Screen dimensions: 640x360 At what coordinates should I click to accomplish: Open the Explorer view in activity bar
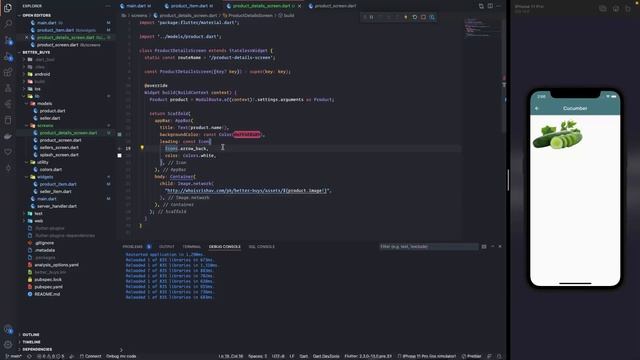point(8,7)
